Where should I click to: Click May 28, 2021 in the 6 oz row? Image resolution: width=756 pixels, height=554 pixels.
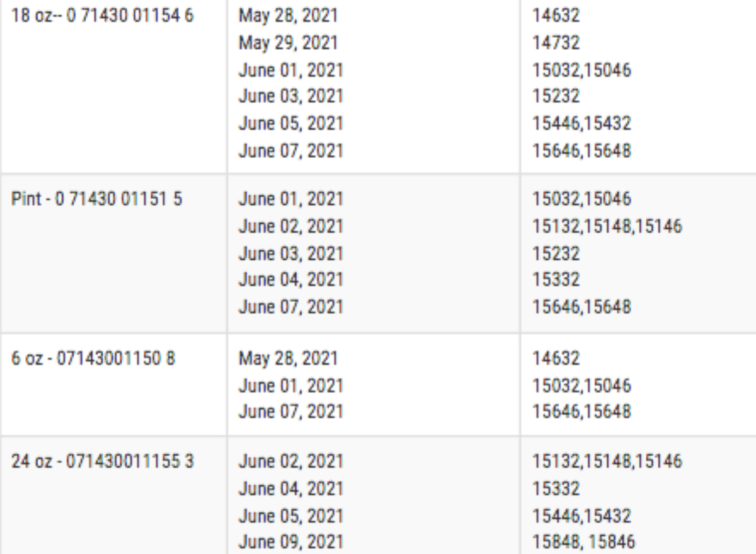(x=288, y=359)
